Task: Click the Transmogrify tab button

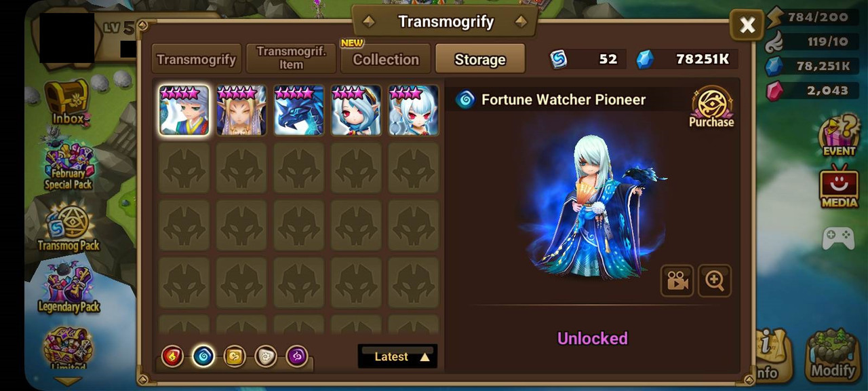Action: tap(196, 58)
